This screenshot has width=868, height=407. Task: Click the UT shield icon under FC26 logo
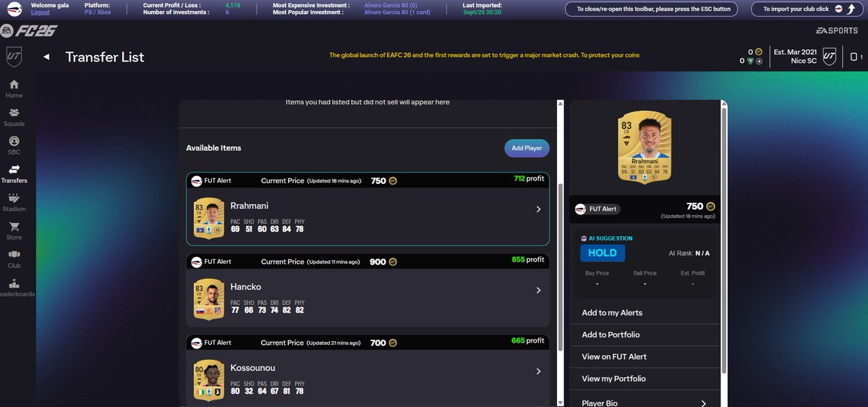(x=14, y=57)
